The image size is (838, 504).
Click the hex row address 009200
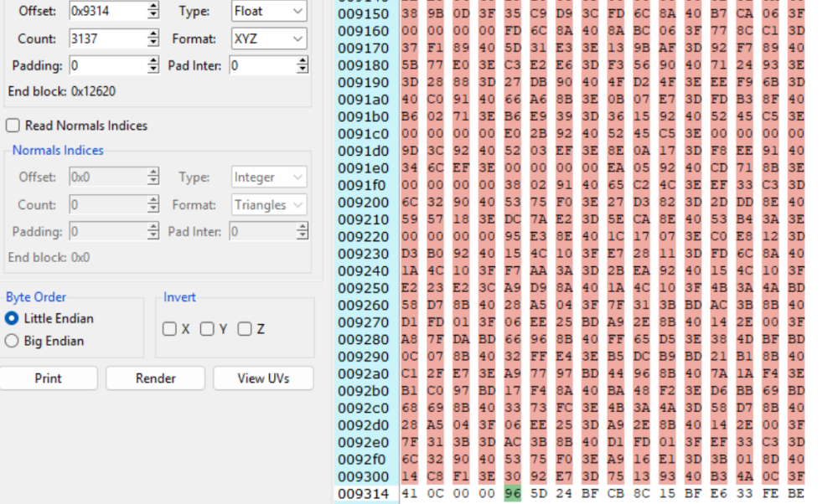pos(364,203)
